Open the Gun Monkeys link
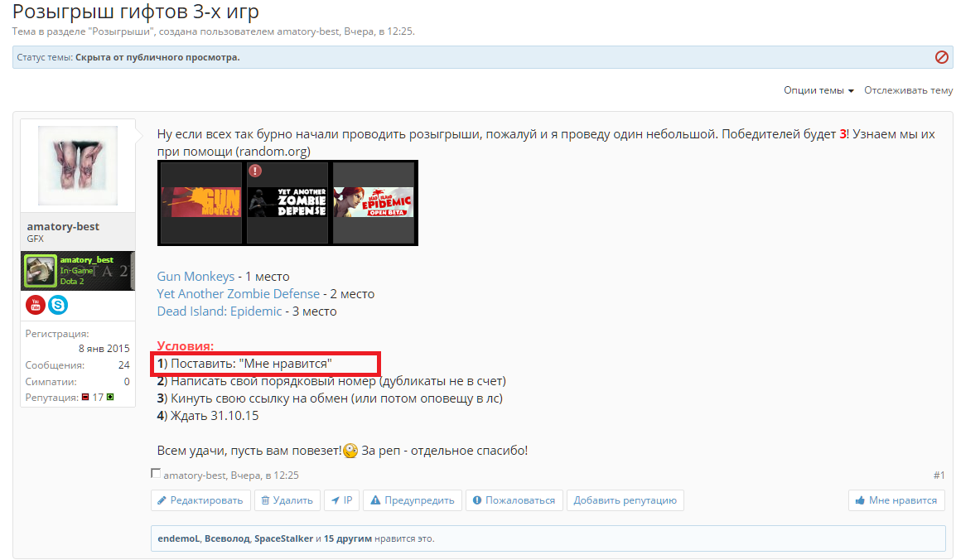The width and height of the screenshot is (956, 560). tap(196, 277)
